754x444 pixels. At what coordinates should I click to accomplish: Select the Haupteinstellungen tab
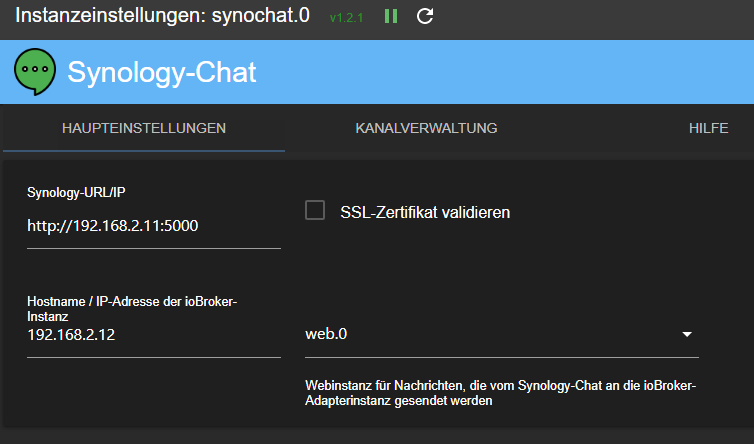click(x=144, y=128)
